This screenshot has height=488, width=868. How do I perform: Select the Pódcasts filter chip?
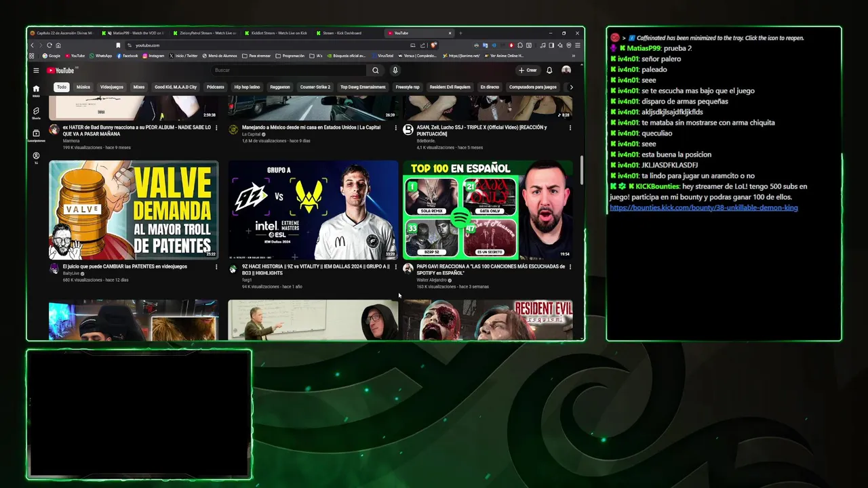click(215, 87)
